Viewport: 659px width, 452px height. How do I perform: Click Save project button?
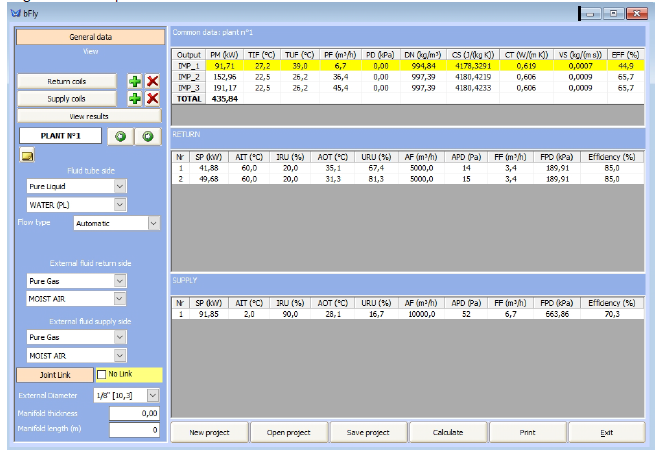tap(368, 432)
